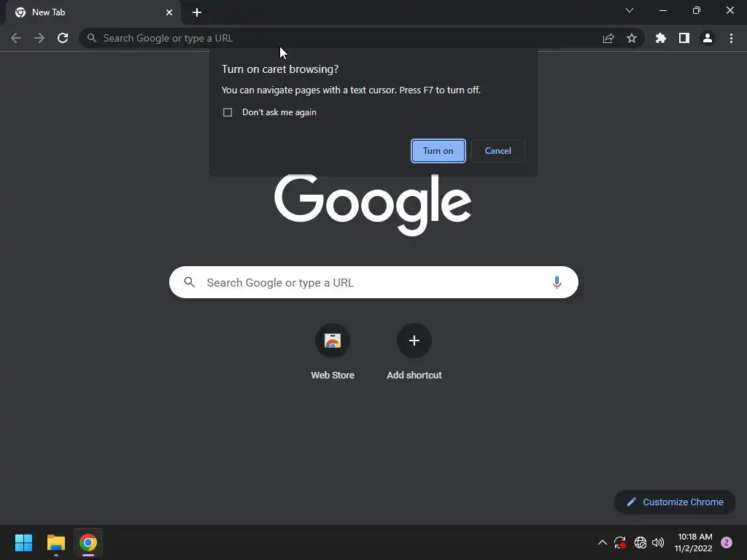Open a new tab with the plus button
747x560 pixels.
[x=197, y=12]
